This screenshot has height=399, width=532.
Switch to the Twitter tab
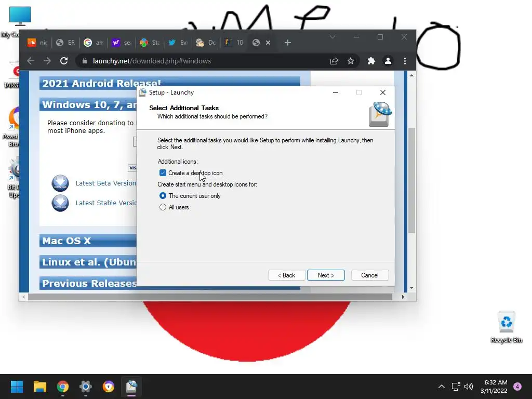click(178, 43)
